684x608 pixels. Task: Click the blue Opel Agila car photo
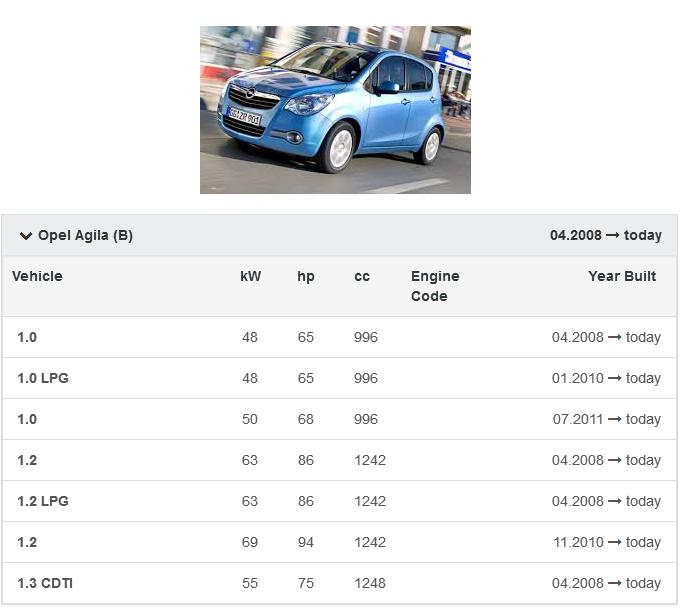[x=335, y=110]
